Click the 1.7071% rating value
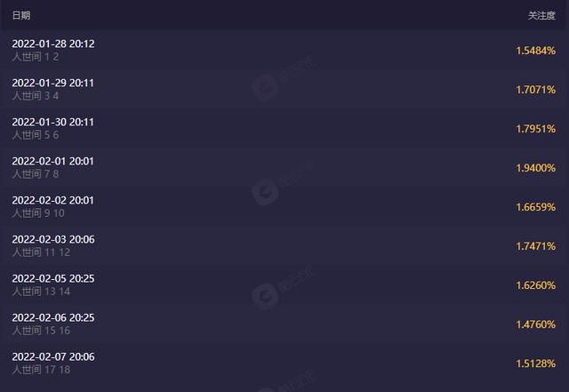This screenshot has height=392, width=569. click(x=535, y=90)
